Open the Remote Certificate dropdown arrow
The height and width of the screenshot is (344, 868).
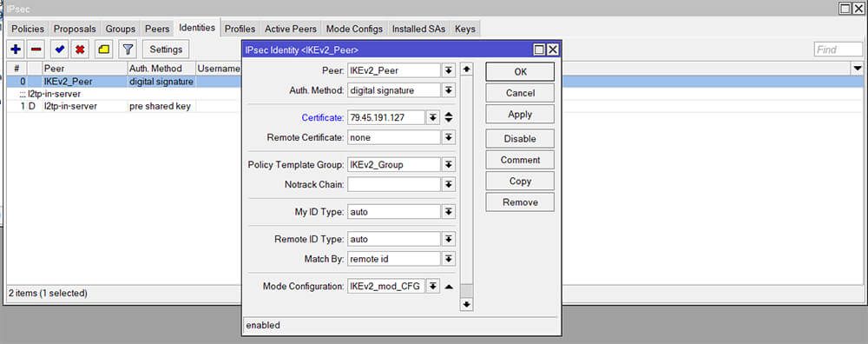tap(449, 137)
